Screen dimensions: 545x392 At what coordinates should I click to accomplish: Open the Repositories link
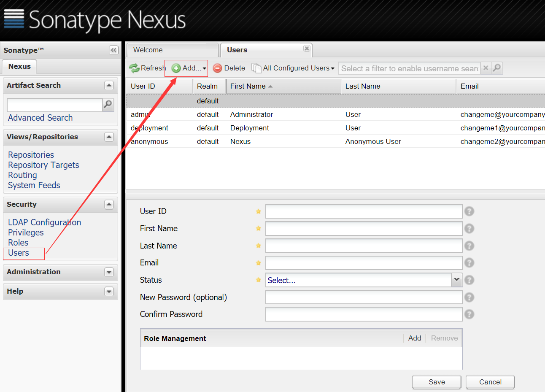coord(31,155)
